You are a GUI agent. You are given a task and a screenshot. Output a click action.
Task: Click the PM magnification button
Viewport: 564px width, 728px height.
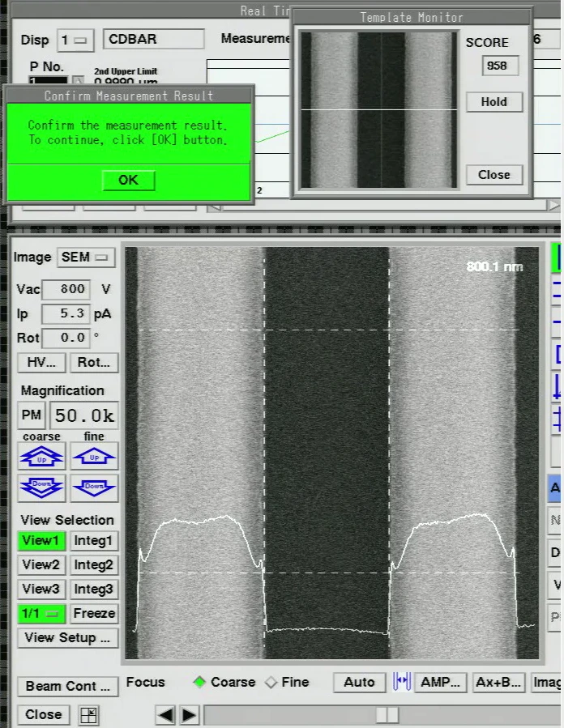[31, 415]
